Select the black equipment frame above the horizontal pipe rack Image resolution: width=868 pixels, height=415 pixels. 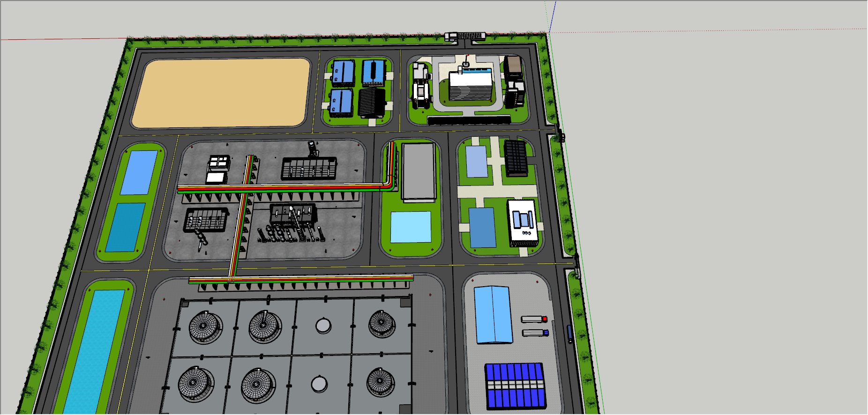pos(309,168)
